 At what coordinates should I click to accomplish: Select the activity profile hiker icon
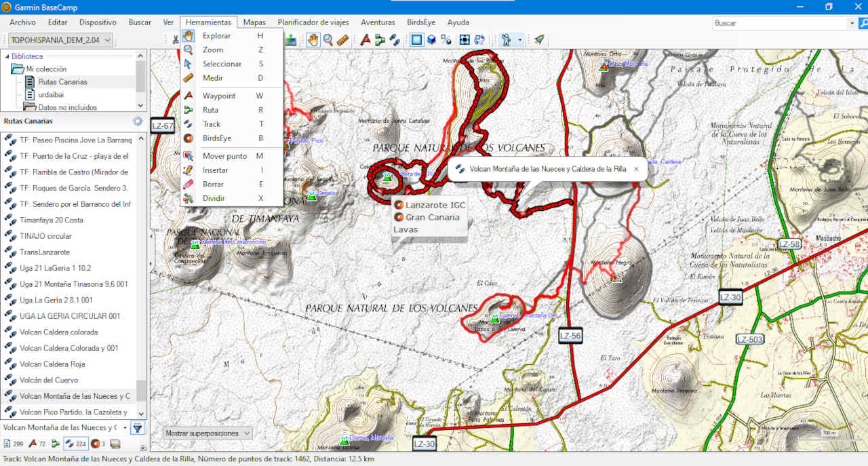coord(506,40)
